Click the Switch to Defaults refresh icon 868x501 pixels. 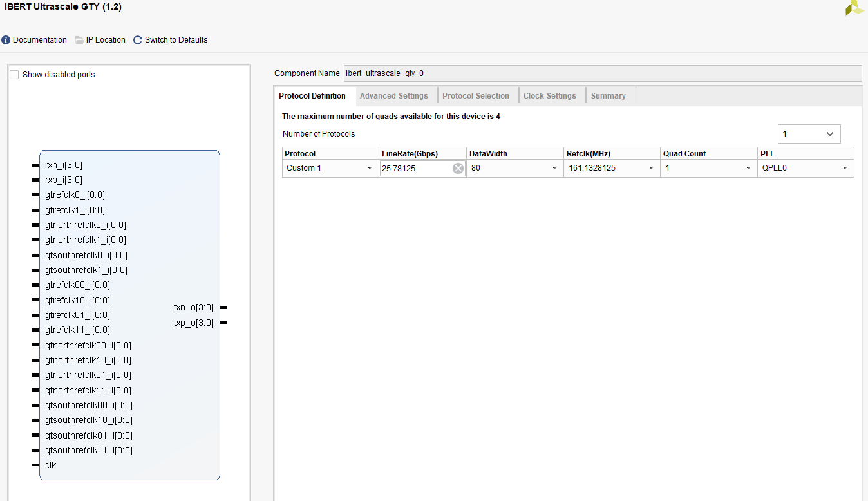138,40
